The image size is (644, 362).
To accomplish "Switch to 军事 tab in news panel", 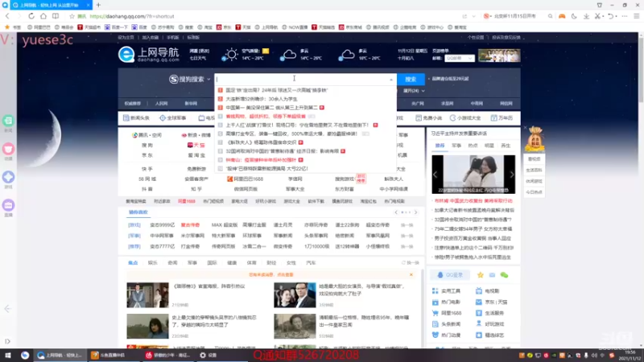I will (x=456, y=146).
